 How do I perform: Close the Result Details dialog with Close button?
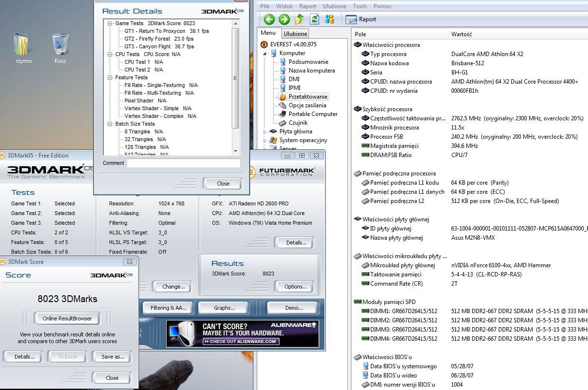[x=223, y=184]
